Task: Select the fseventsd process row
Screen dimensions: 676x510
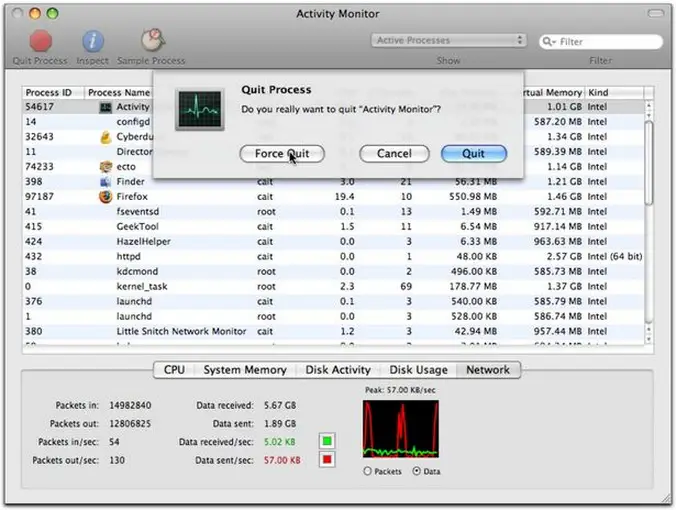Action: 333,212
